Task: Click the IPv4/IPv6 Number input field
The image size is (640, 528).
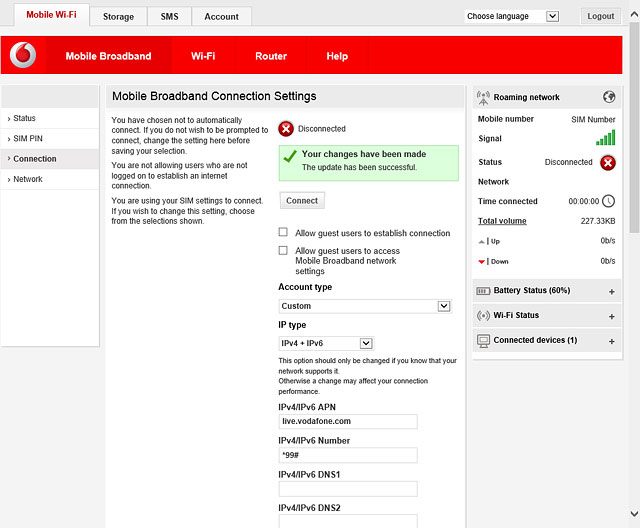Action: click(x=348, y=455)
